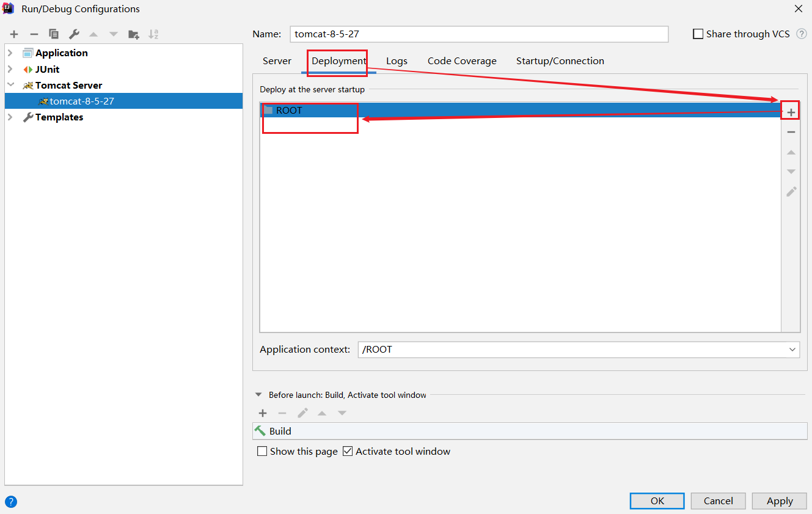The width and height of the screenshot is (812, 514).
Task: Enable Show this page checkbox
Action: tap(262, 452)
